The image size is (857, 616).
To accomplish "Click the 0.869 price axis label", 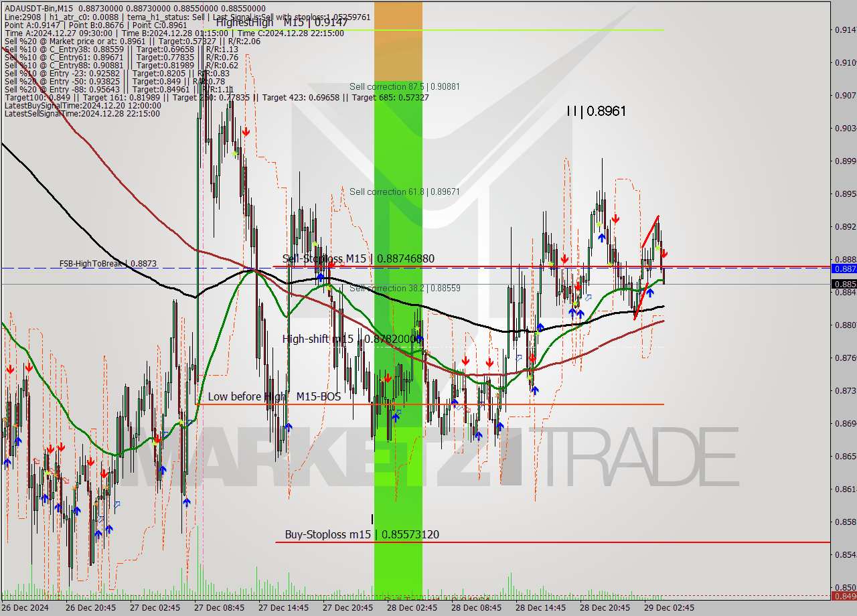I will [845, 423].
